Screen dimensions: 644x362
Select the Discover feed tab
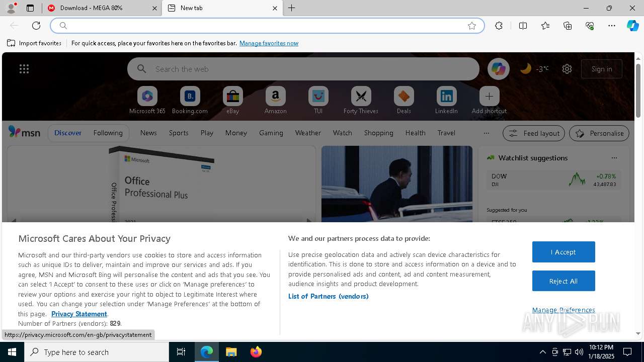tap(68, 133)
